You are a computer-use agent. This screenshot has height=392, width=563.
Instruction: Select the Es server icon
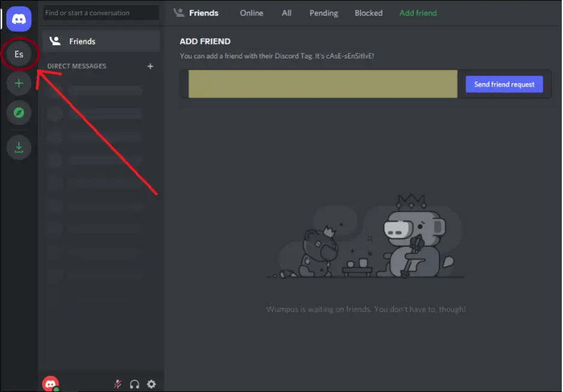pos(19,54)
